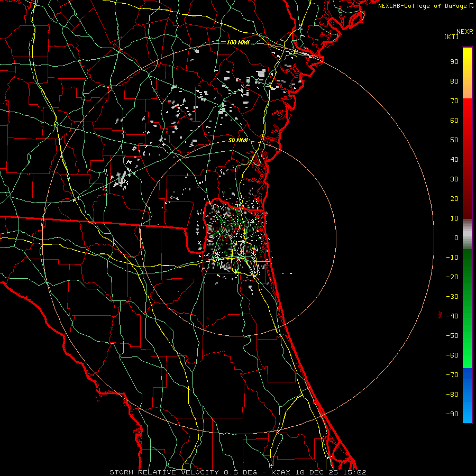Click the 100 NMI range ring label
The image size is (476, 476).
point(238,42)
